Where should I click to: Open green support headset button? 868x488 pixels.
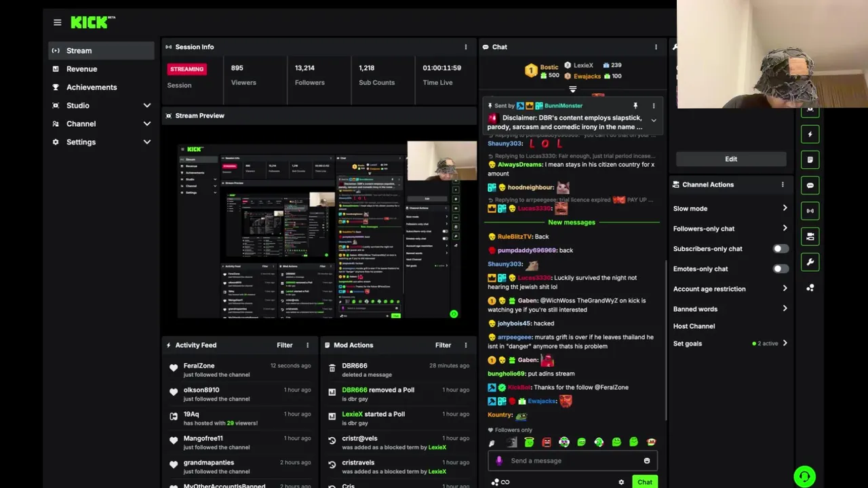point(804,476)
